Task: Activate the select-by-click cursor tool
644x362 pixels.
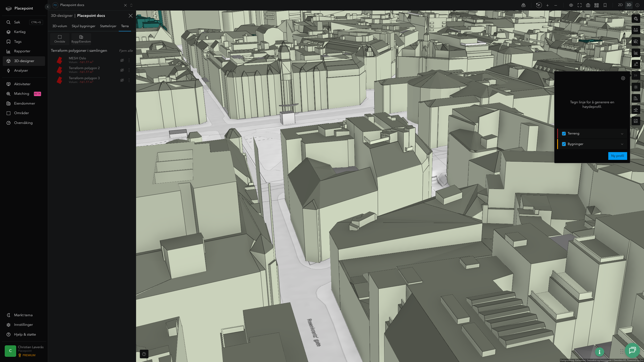Action: tap(636, 19)
